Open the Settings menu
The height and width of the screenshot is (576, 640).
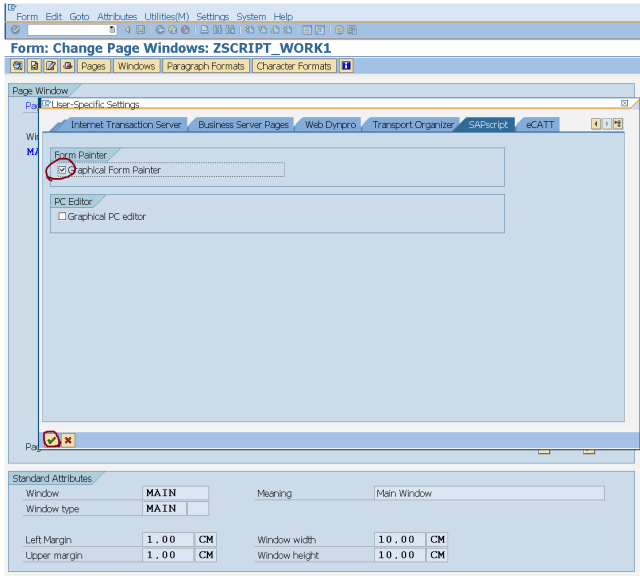click(212, 16)
